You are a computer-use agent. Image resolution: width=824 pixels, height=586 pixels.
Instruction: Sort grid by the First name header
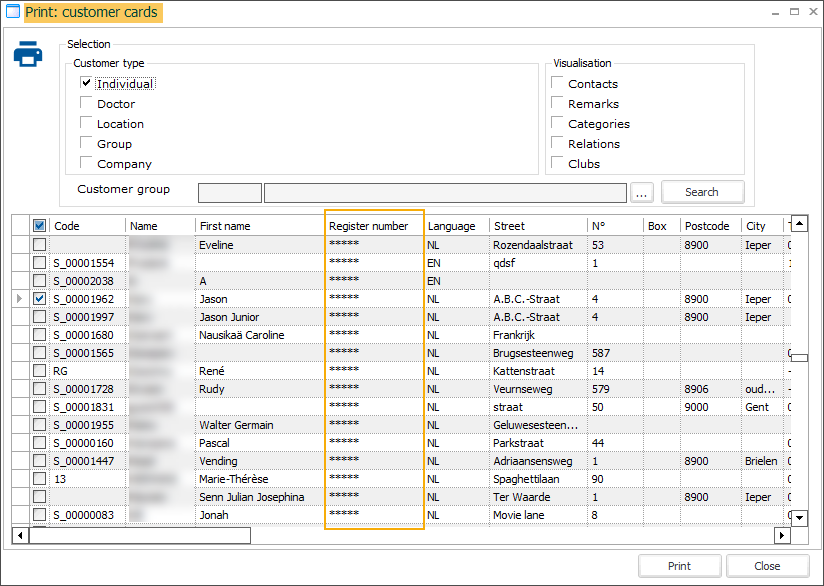coord(225,226)
